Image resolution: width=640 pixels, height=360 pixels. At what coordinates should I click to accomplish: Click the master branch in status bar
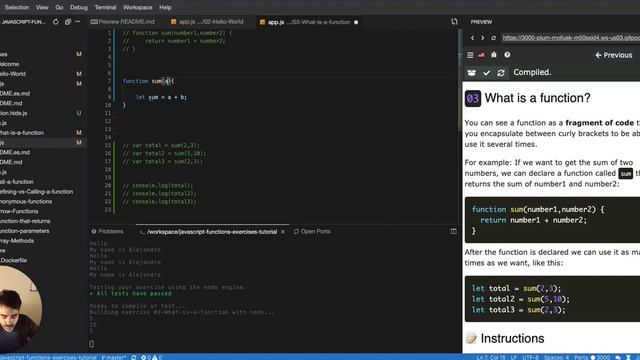114,357
